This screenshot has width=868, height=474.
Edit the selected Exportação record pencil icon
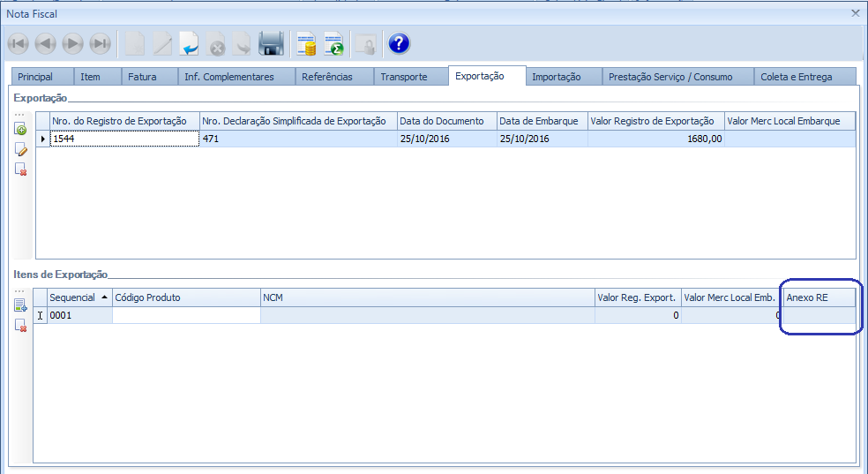[x=21, y=149]
